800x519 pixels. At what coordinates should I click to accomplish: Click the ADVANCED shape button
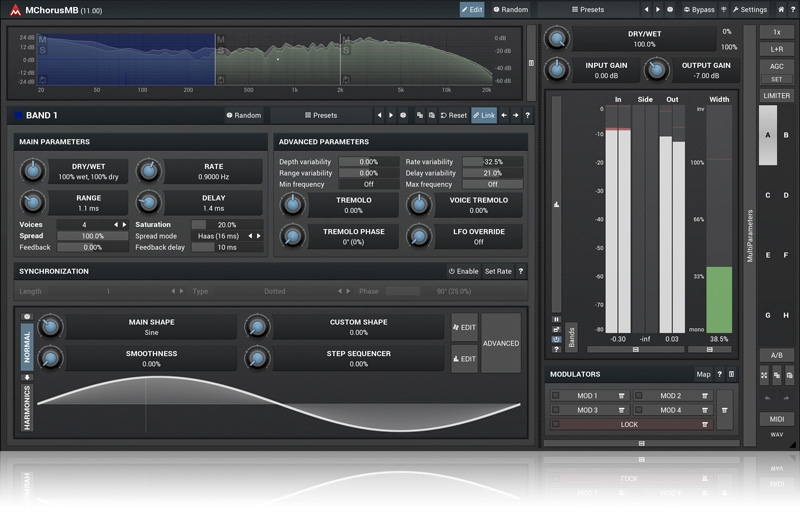[x=501, y=343]
